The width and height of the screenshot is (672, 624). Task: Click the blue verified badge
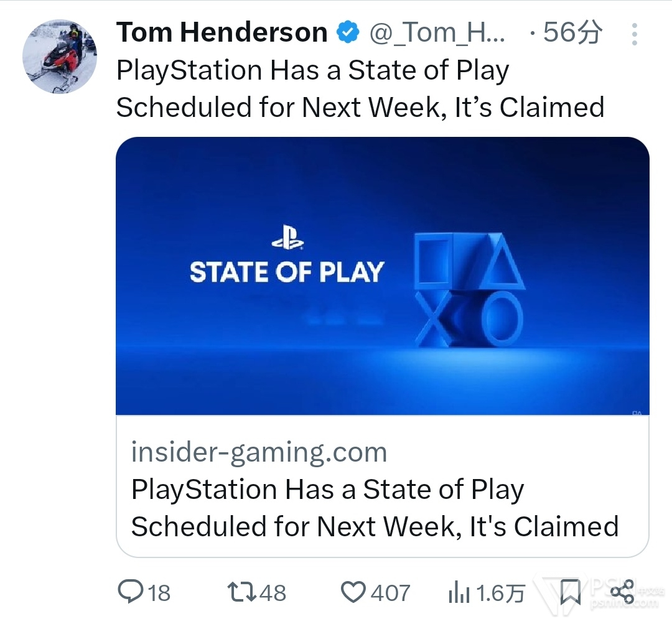pyautogui.click(x=347, y=32)
